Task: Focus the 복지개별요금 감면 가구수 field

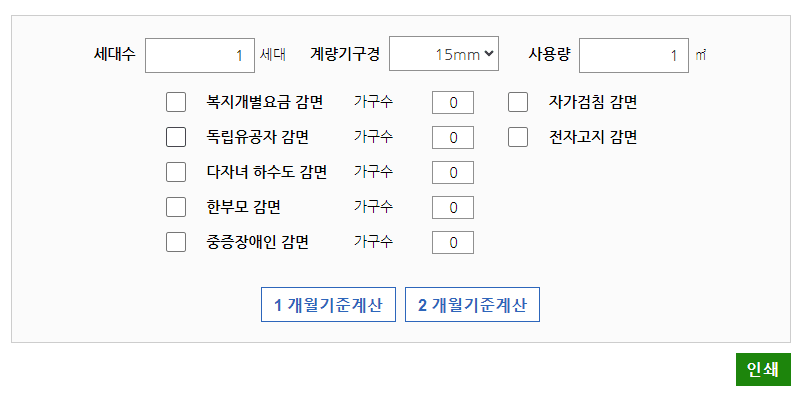Action: pyautogui.click(x=452, y=102)
